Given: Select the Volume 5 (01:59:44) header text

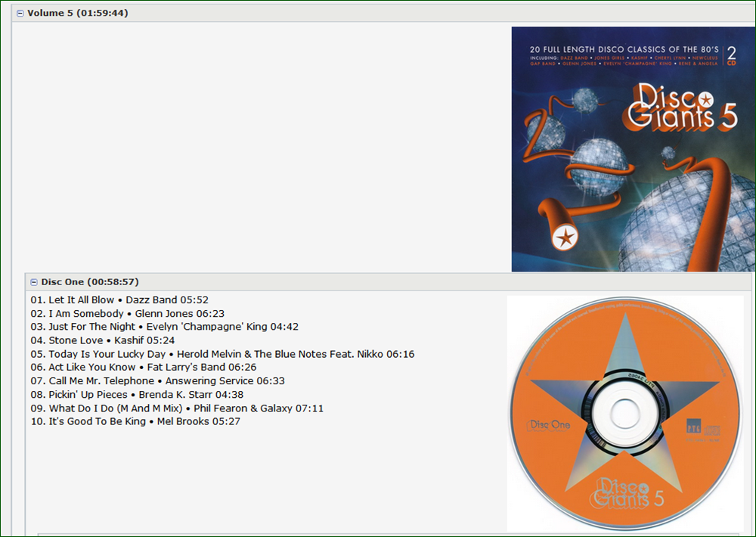Looking at the screenshot, I should tap(78, 13).
